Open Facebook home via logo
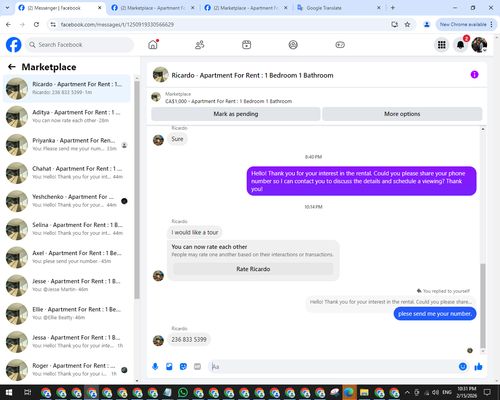Viewport: 500px width, 400px height. (14, 45)
